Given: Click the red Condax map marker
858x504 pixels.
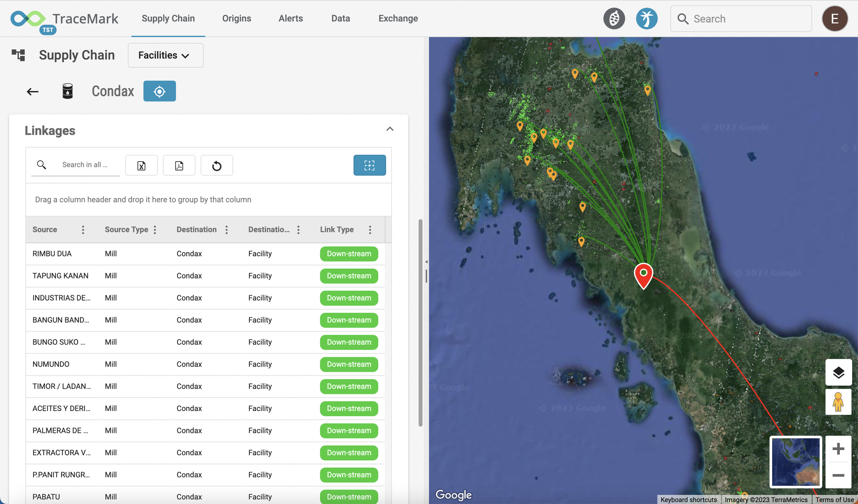Looking at the screenshot, I should [x=643, y=276].
